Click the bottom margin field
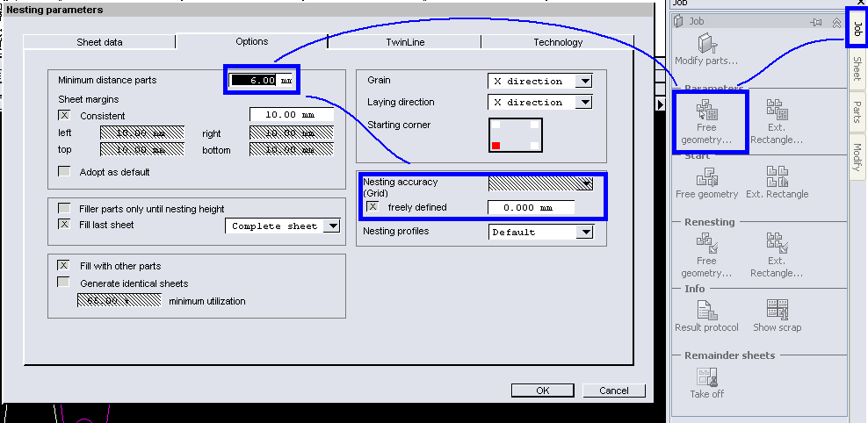This screenshot has height=423, width=868. (x=292, y=150)
